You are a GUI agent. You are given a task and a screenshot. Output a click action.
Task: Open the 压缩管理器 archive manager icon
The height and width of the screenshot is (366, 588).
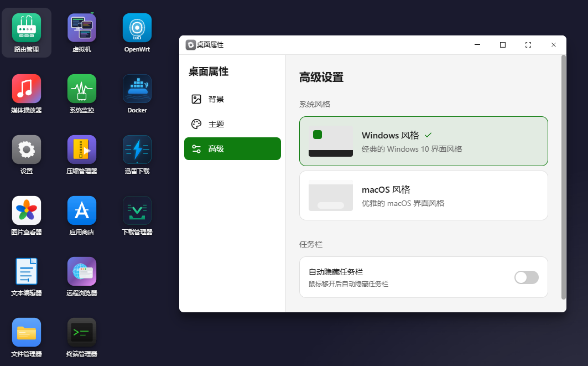pos(82,150)
